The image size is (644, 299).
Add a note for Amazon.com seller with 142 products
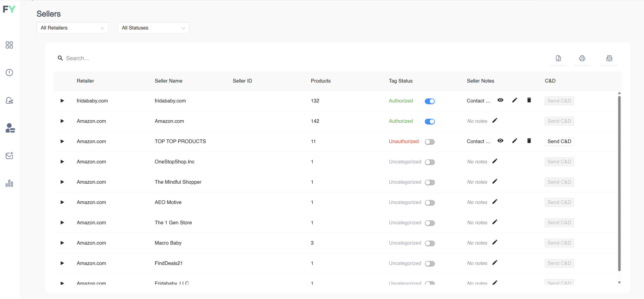(495, 121)
